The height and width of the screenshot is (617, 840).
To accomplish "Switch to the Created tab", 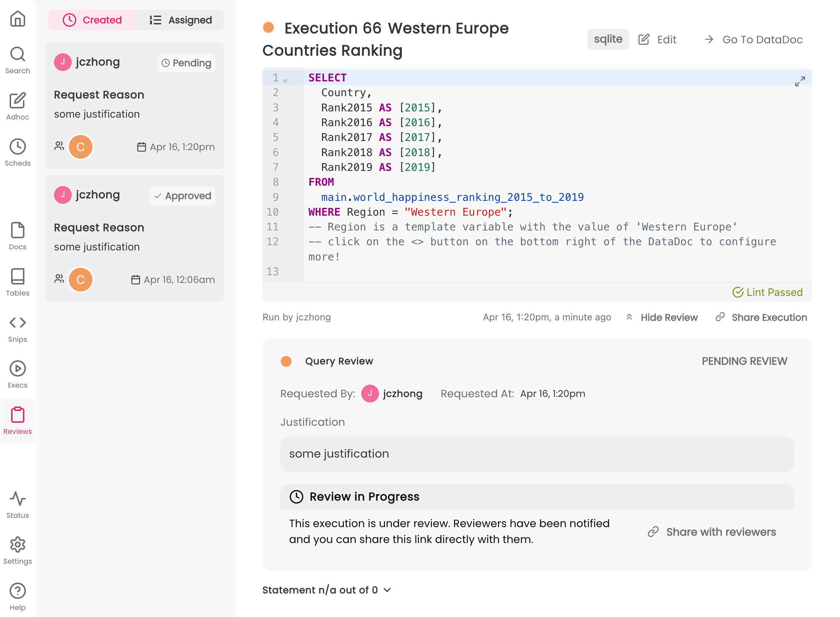I will pos(92,20).
